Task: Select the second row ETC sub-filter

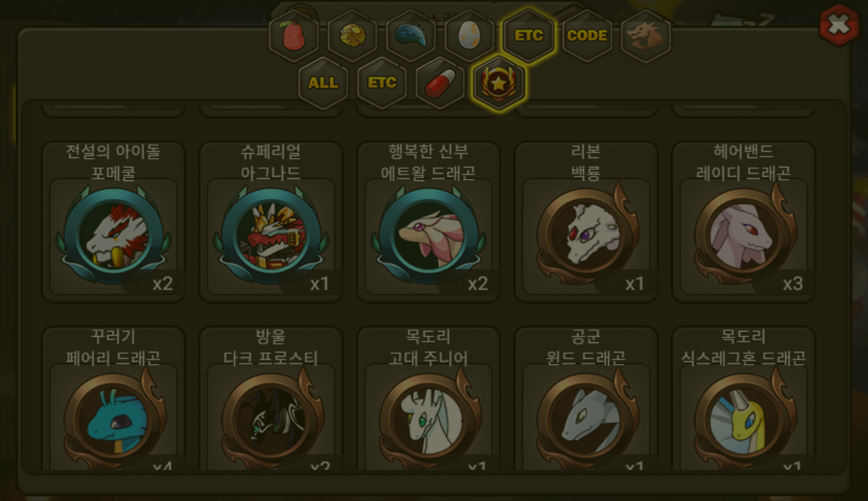Action: click(382, 83)
